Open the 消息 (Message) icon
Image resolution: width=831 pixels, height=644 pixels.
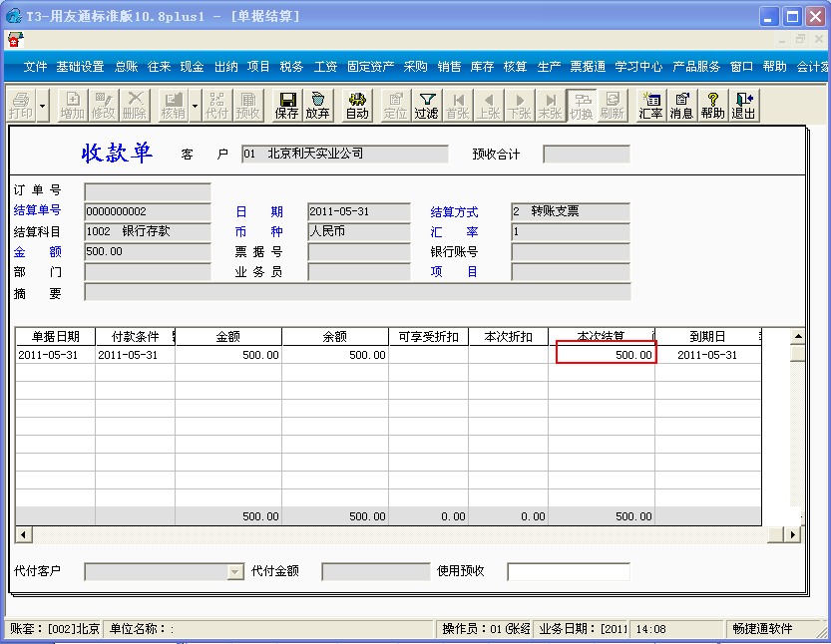coord(682,106)
